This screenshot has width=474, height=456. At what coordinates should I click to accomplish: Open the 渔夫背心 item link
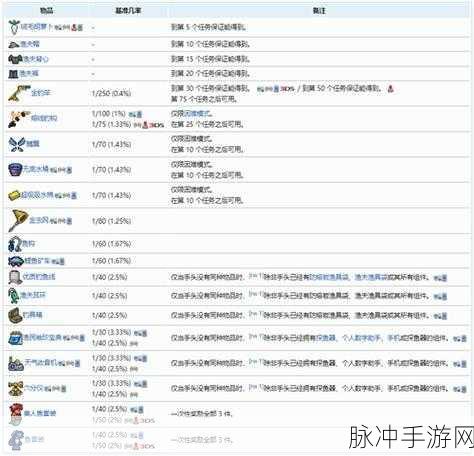pos(36,59)
